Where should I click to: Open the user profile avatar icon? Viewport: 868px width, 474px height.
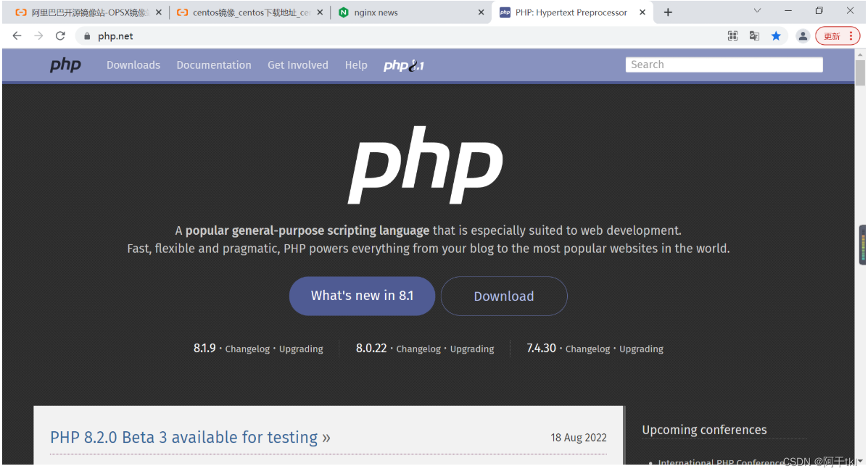pos(803,36)
